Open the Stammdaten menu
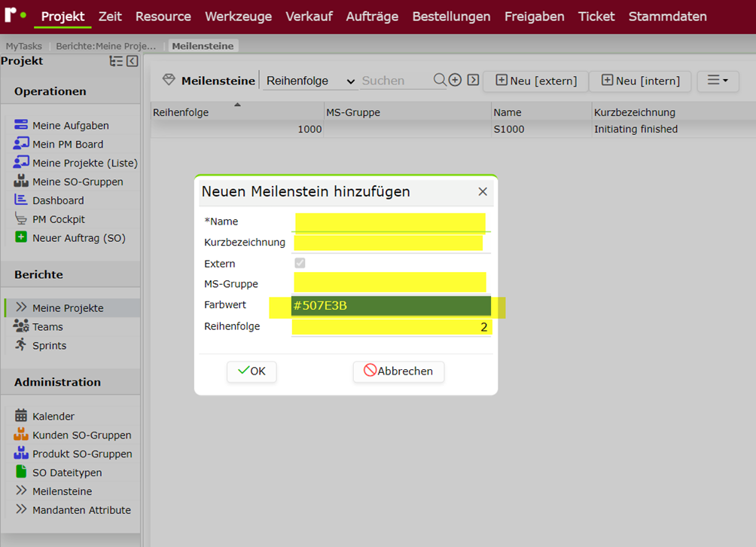This screenshot has height=547, width=756. pyautogui.click(x=667, y=17)
